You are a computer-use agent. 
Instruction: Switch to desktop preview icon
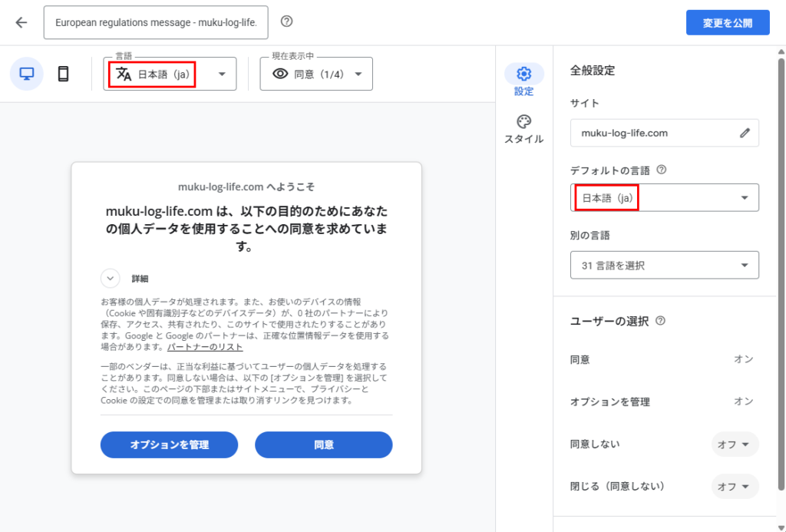(x=27, y=74)
